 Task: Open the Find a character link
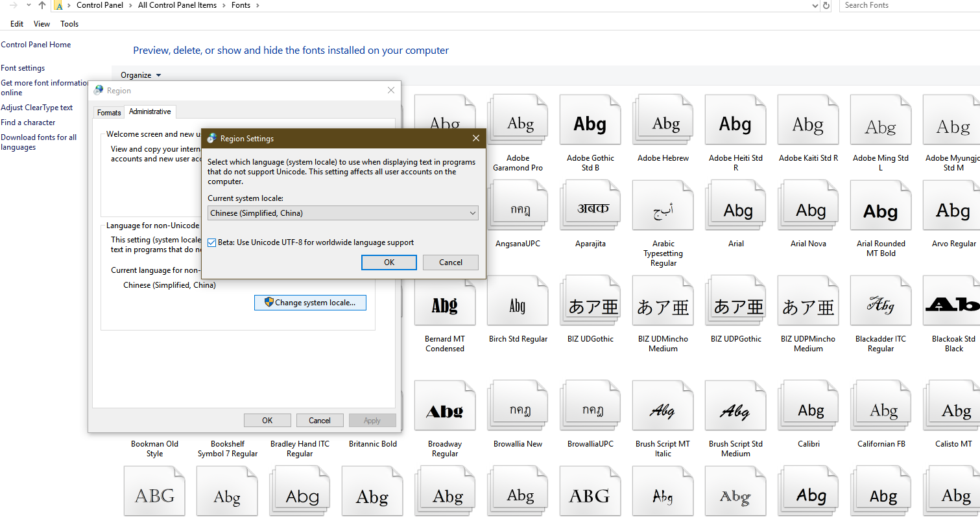[28, 122]
